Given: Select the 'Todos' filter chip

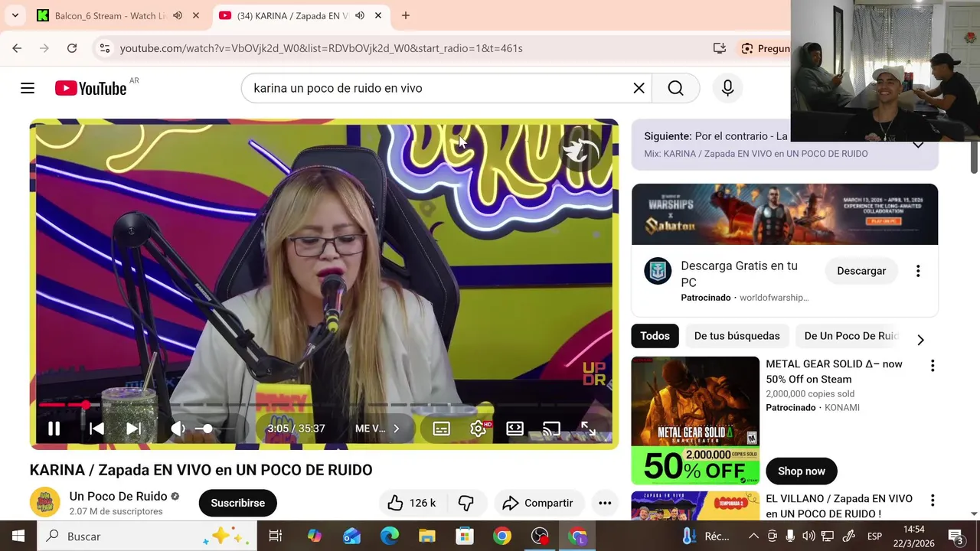Looking at the screenshot, I should click(655, 336).
